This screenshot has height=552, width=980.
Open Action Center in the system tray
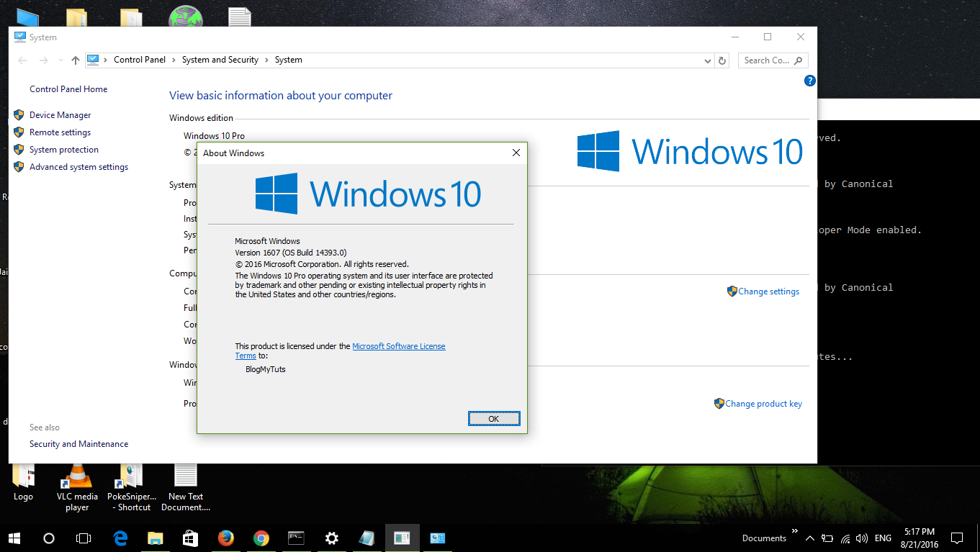pos(956,538)
